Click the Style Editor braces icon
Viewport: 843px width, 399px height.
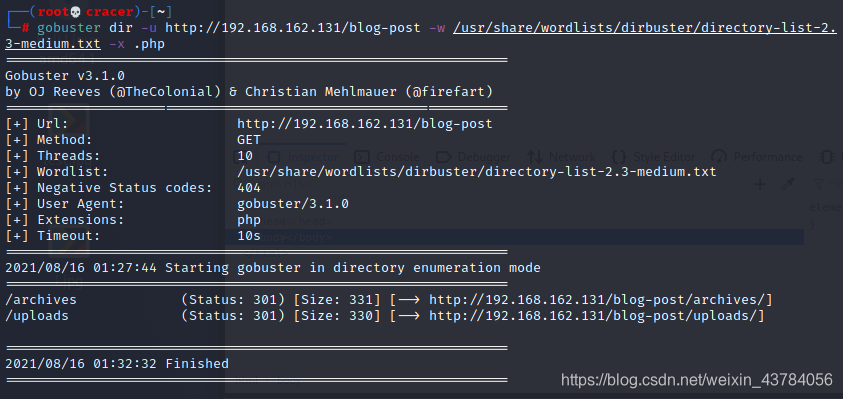pyautogui.click(x=619, y=157)
